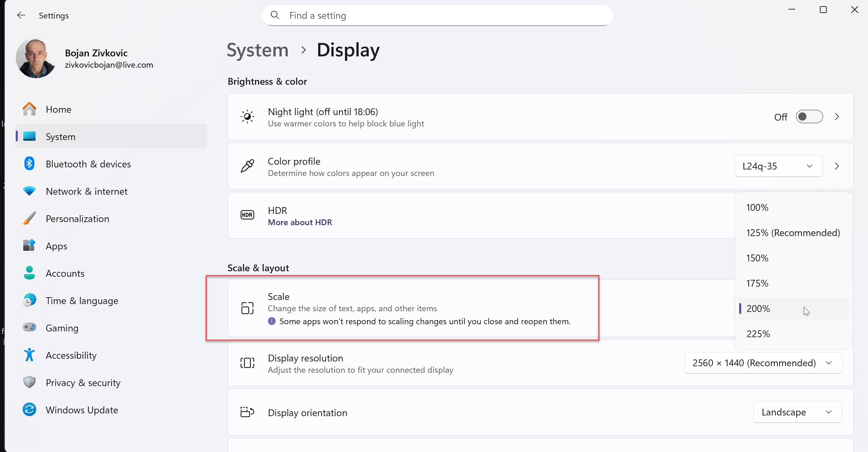Toggle the Night light switch
868x452 pixels.
tap(809, 117)
